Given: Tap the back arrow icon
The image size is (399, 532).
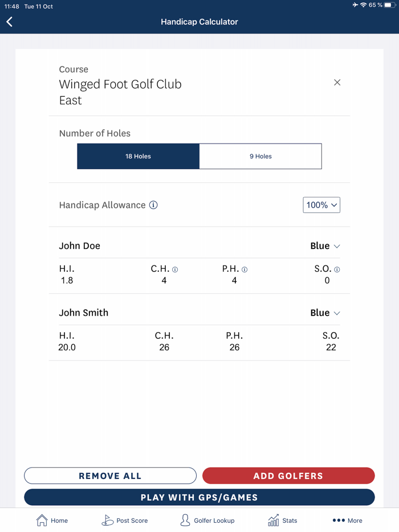Looking at the screenshot, I should tap(10, 22).
